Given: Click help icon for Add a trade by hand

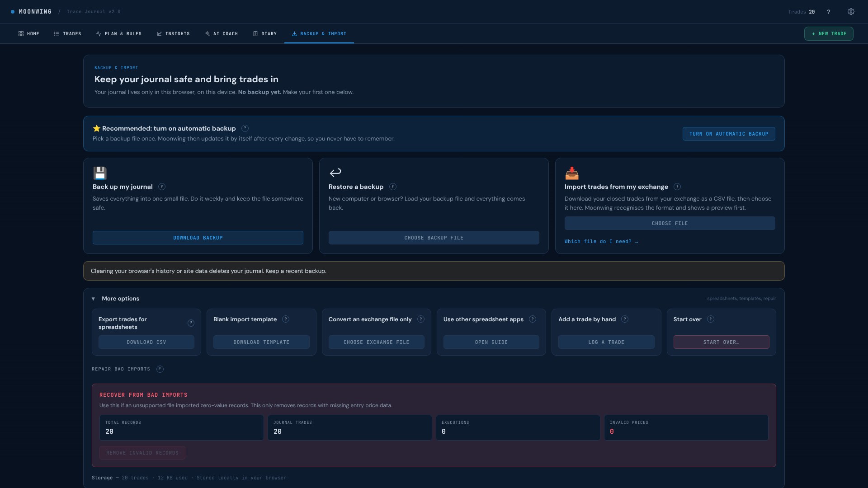Looking at the screenshot, I should tap(625, 319).
